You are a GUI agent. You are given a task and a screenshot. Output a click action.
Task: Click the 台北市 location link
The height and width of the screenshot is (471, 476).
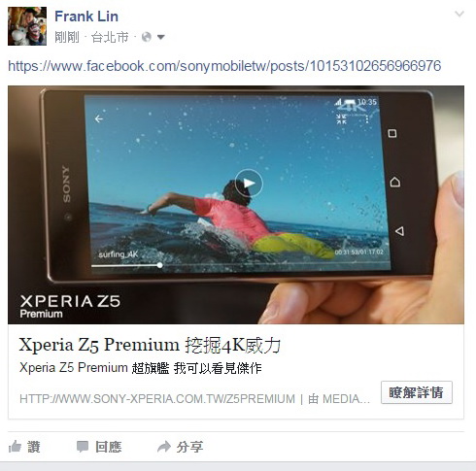[x=110, y=37]
